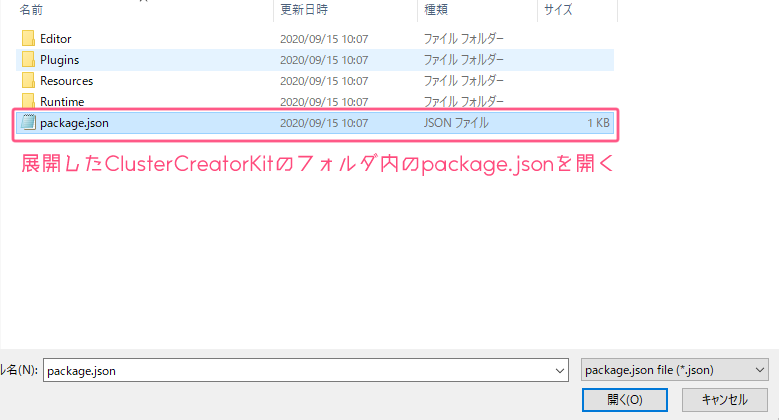Select the Editor folder name label

tap(55, 39)
